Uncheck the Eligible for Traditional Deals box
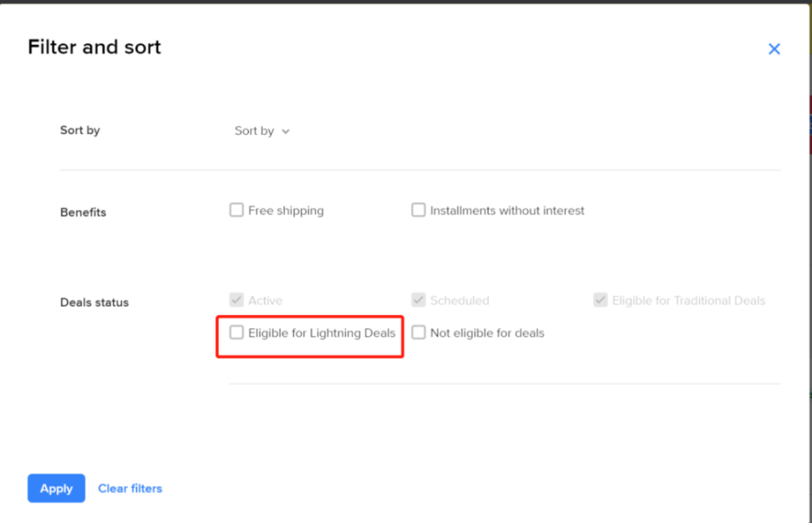812x523 pixels. (x=601, y=300)
